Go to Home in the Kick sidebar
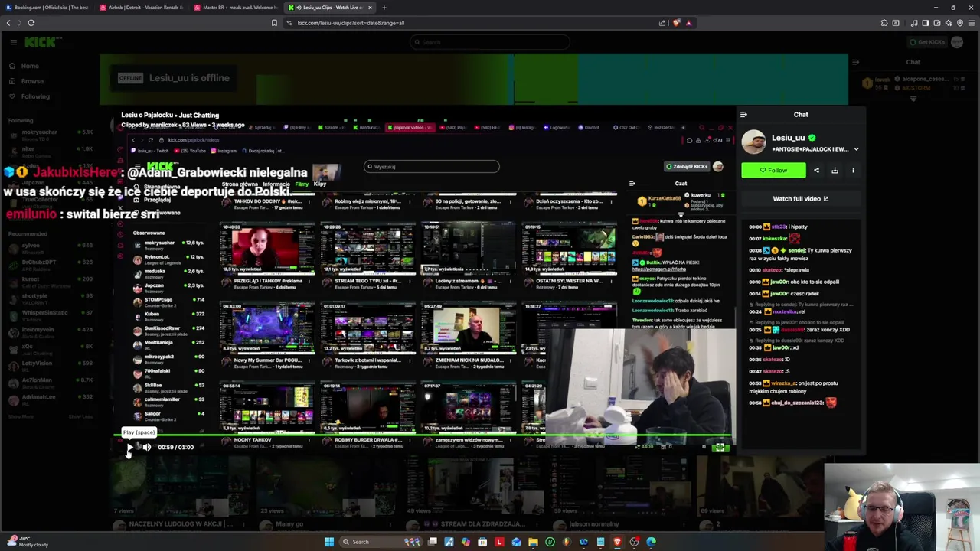980x551 pixels. click(x=30, y=66)
